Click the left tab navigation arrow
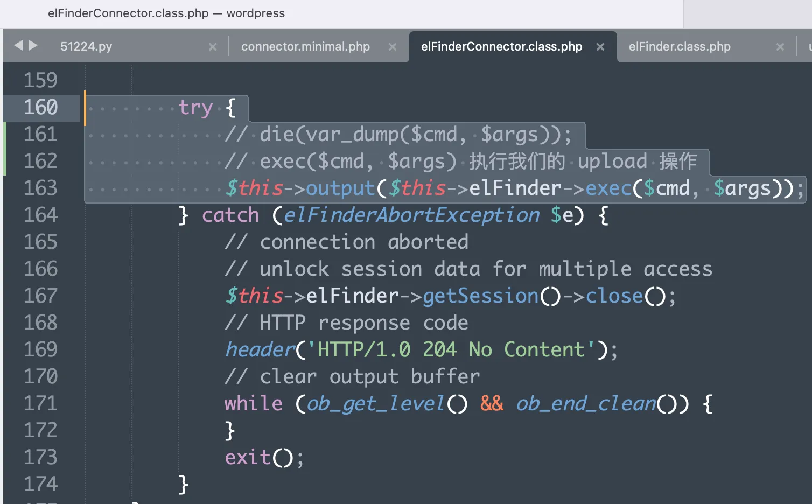 point(18,46)
